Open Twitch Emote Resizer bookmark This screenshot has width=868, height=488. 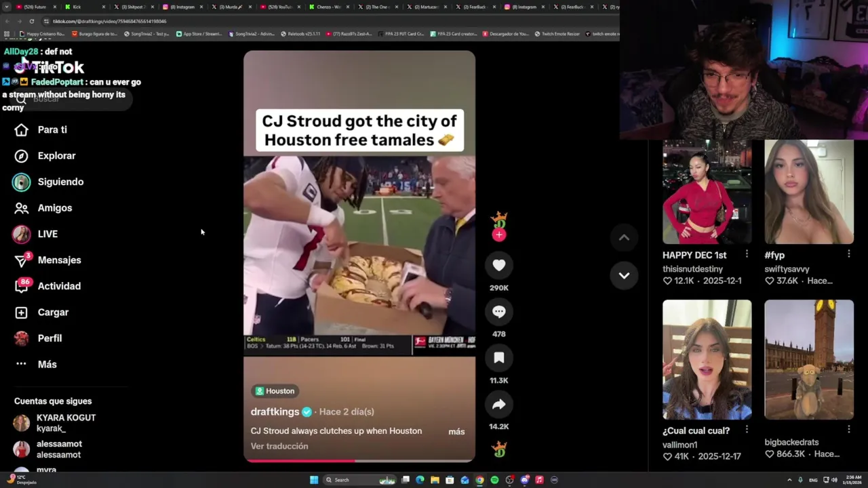click(x=556, y=33)
